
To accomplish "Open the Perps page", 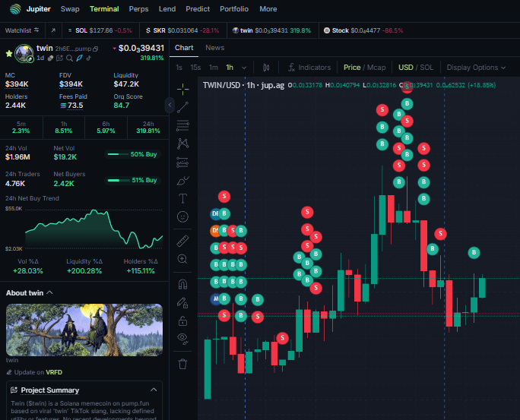I will 138,9.
